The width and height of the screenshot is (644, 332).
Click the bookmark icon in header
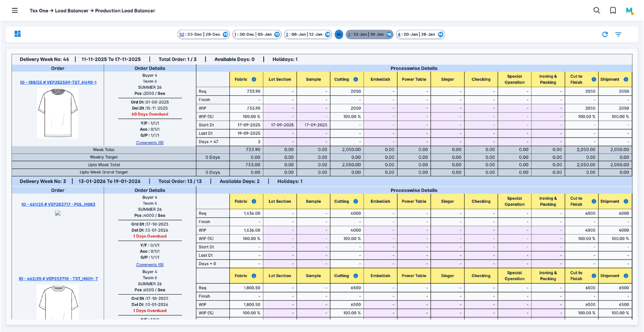point(613,10)
